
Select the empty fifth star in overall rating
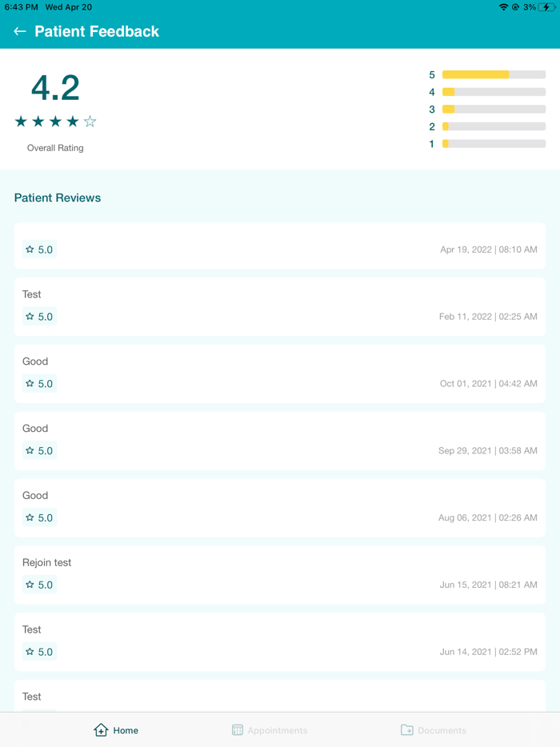point(90,122)
